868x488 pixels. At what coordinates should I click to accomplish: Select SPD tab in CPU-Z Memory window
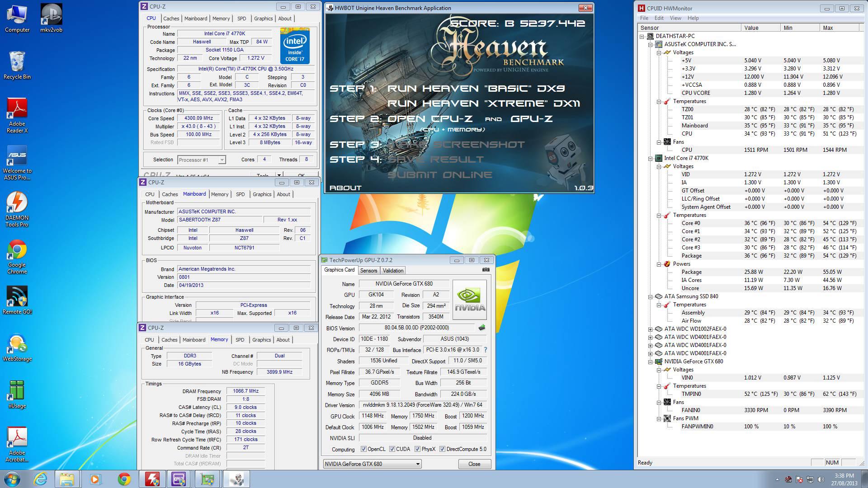[x=240, y=340]
